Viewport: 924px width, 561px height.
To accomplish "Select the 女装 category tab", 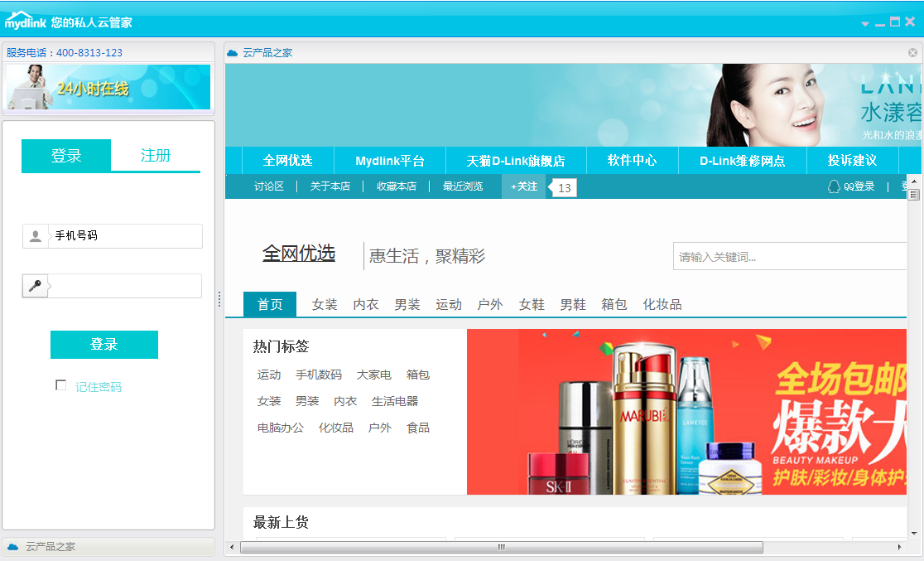I will [325, 304].
